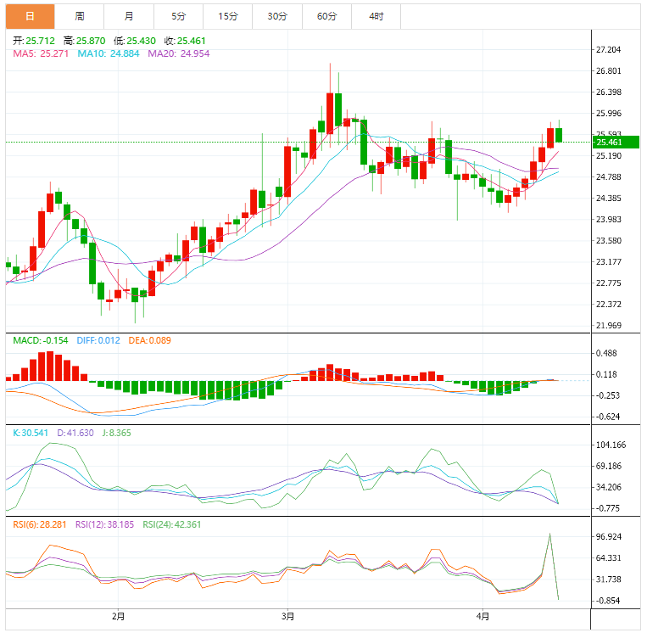Screen dimensions: 647x644
Task: Click the 104.166 KDJ axis label
Action: [x=611, y=445]
